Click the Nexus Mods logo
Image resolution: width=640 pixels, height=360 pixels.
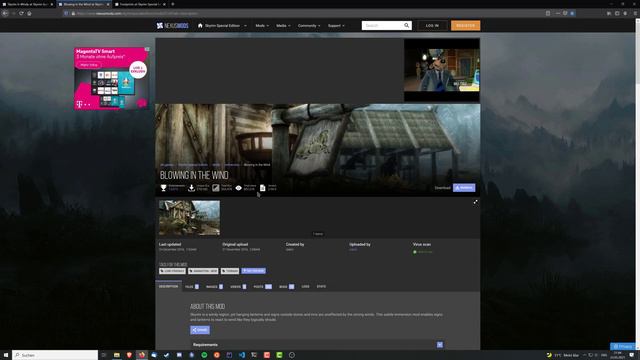tap(172, 25)
